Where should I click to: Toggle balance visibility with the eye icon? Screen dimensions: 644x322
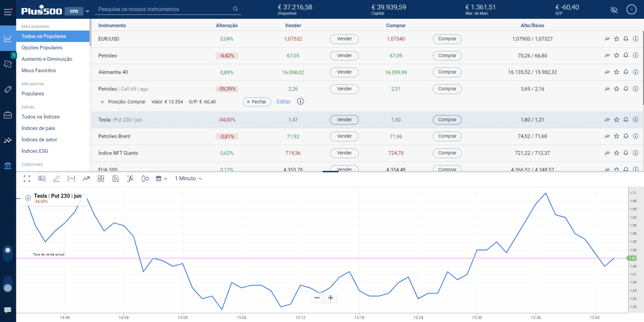click(x=614, y=9)
